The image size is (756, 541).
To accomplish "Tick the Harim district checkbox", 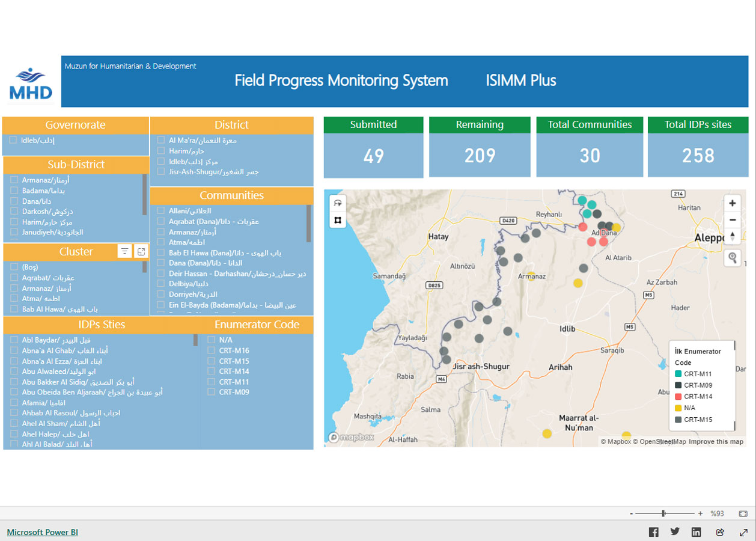I will (161, 151).
